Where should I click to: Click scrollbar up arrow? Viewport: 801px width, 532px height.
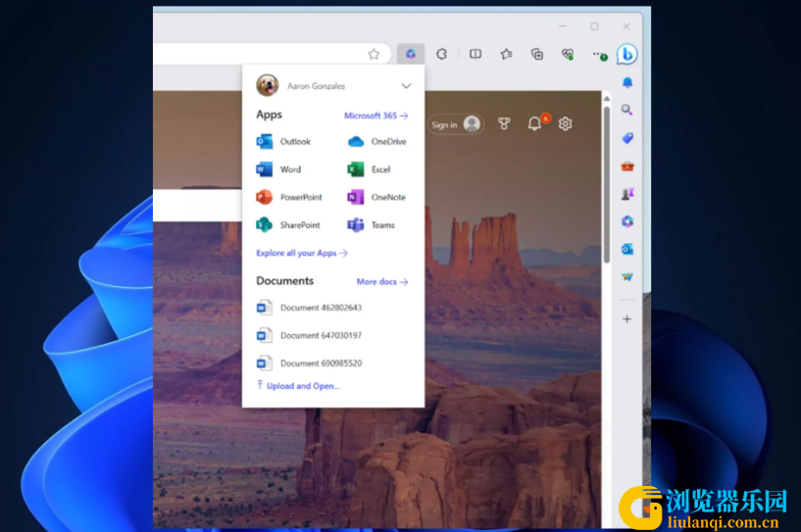[606, 98]
